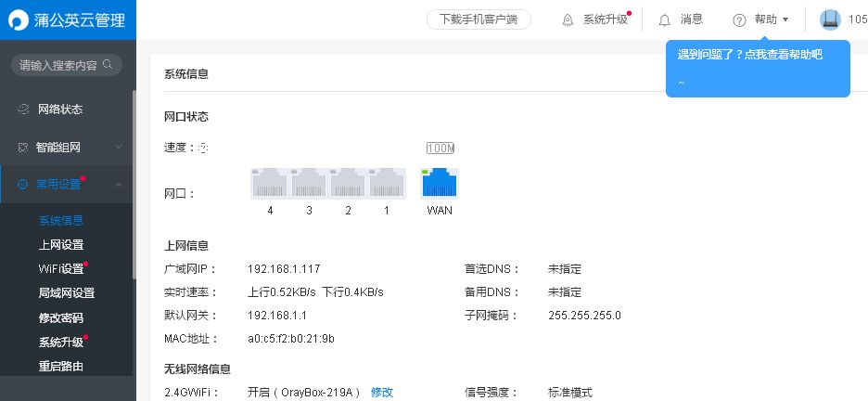Screen dimensions: 868x401
Task: Click subnet mask 255.255.255.0
Action: [584, 316]
